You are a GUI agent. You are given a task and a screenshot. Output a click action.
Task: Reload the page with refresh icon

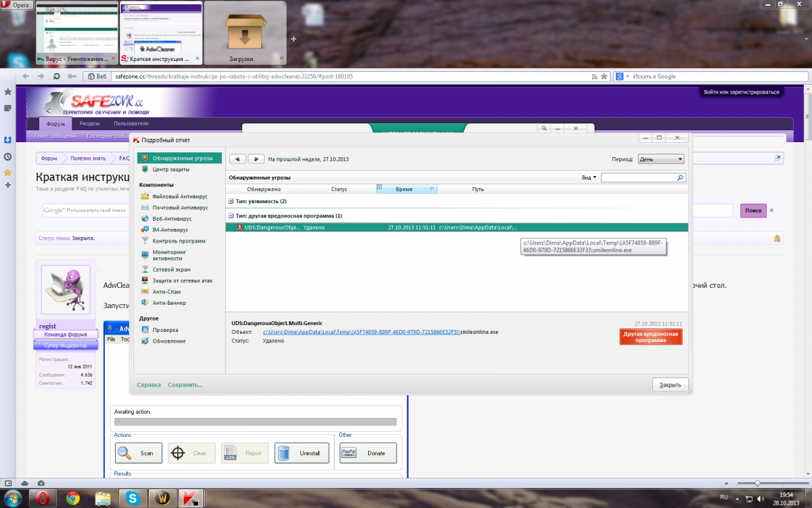pyautogui.click(x=56, y=77)
